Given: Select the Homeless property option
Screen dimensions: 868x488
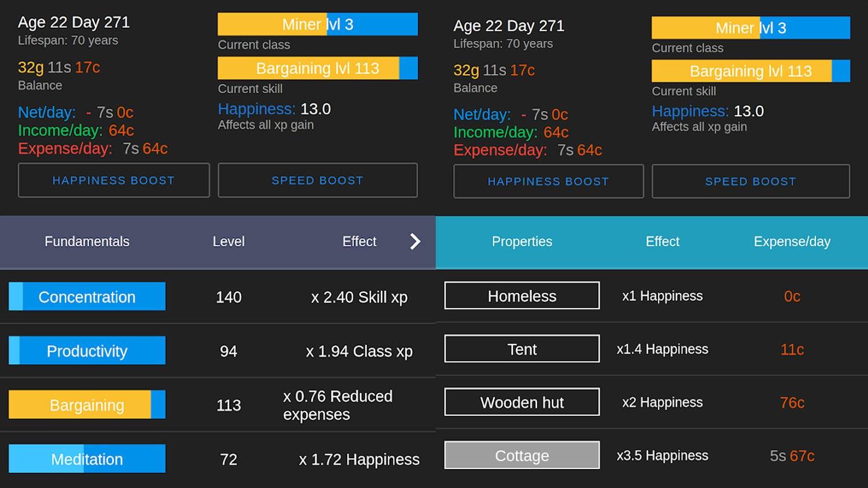Looking at the screenshot, I should (521, 296).
